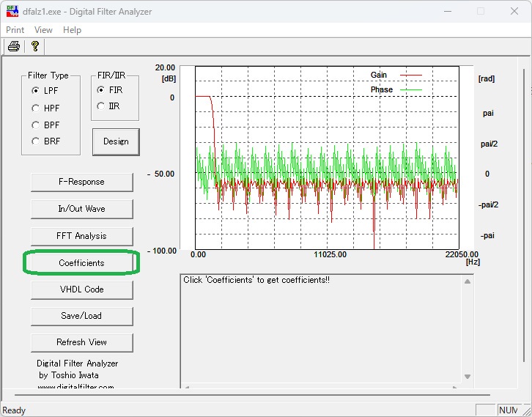Generate VHDL Code
532x417 pixels.
(x=81, y=289)
